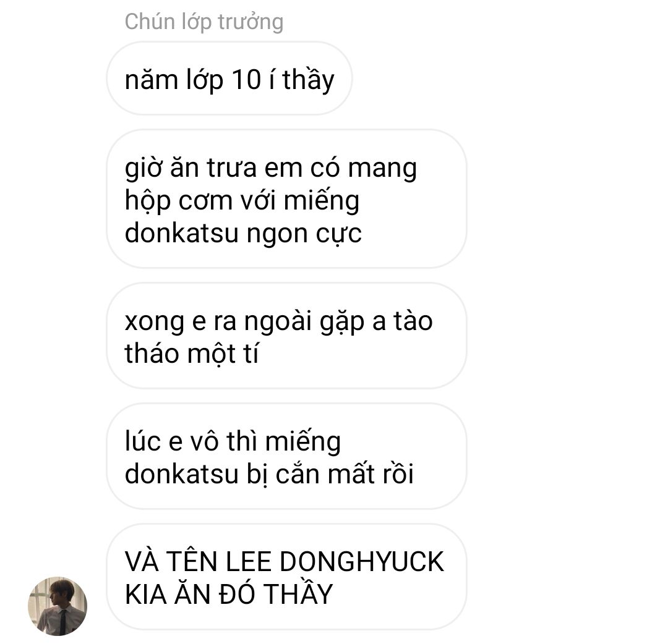668x644 pixels.
Task: Select the "năm lớp 10 í thầy" message bubble
Action: 229,78
